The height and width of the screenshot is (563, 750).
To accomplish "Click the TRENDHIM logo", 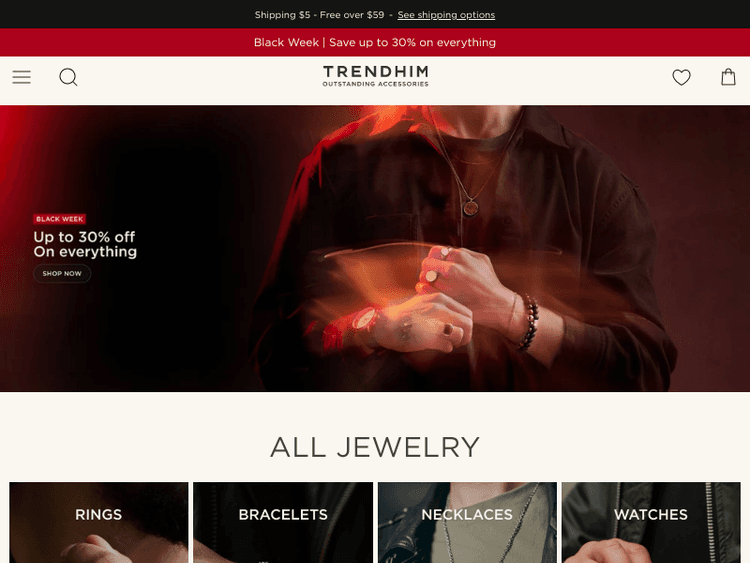I will point(375,76).
